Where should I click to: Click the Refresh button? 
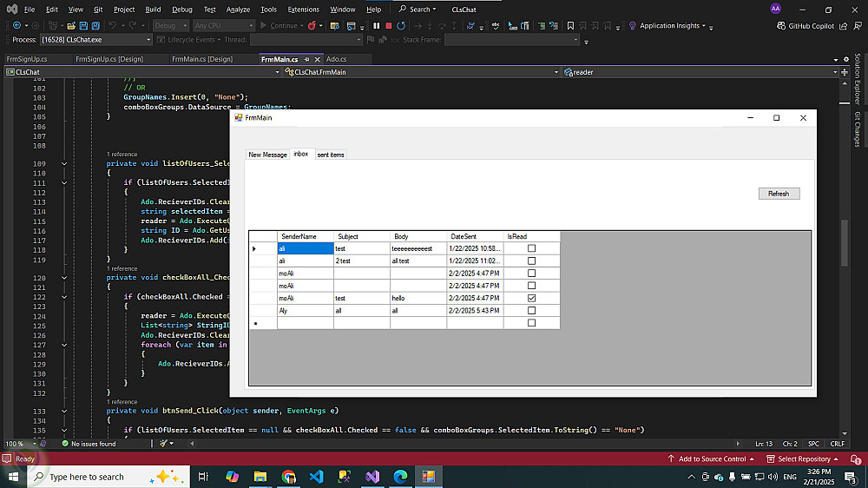coord(779,194)
